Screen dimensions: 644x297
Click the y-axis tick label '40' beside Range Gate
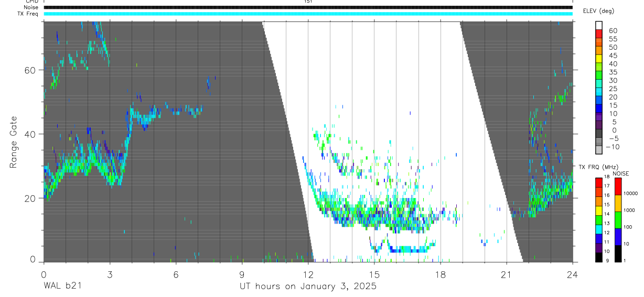[x=30, y=134]
